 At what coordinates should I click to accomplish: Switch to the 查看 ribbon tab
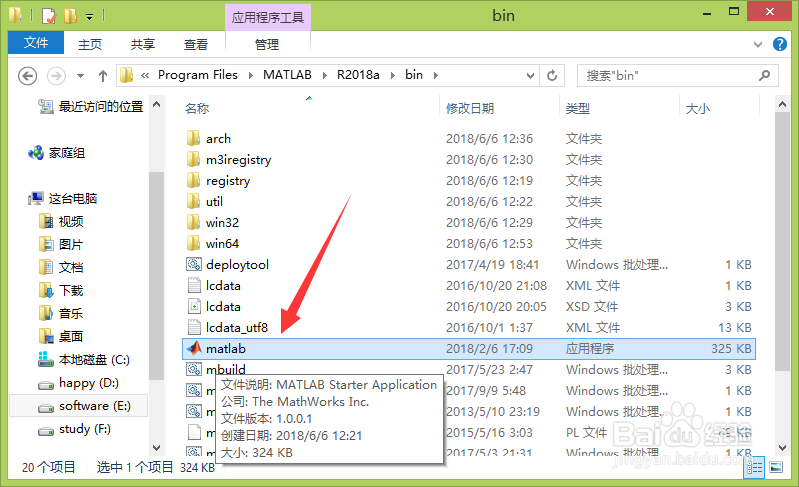[x=196, y=45]
